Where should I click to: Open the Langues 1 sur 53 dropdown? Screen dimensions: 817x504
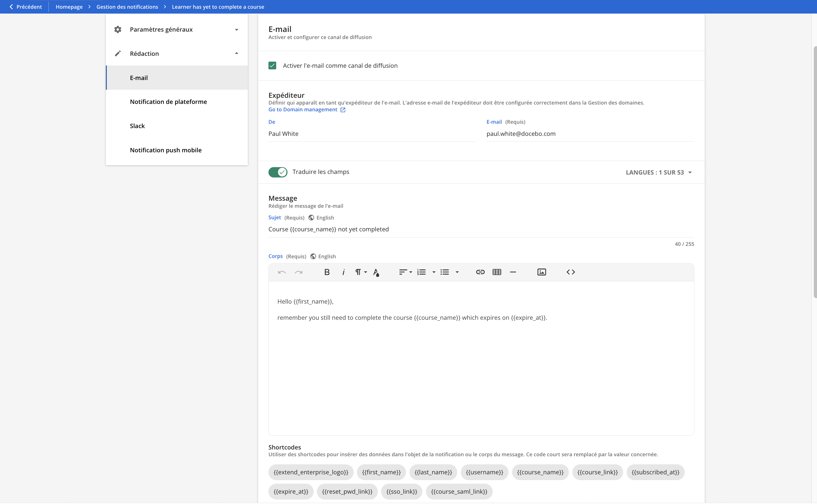point(658,172)
